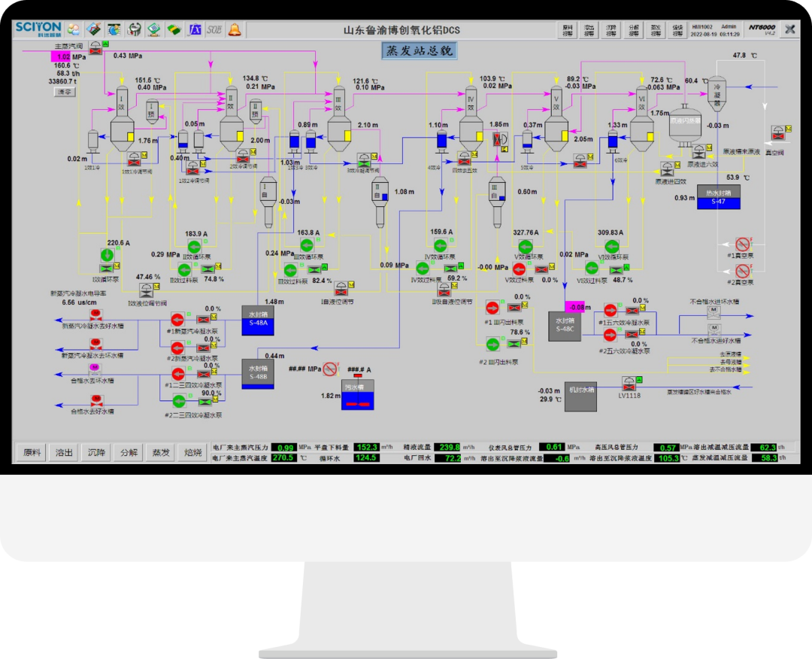Select the #1真空泵 pump icon
The image size is (812, 659).
coord(743,244)
